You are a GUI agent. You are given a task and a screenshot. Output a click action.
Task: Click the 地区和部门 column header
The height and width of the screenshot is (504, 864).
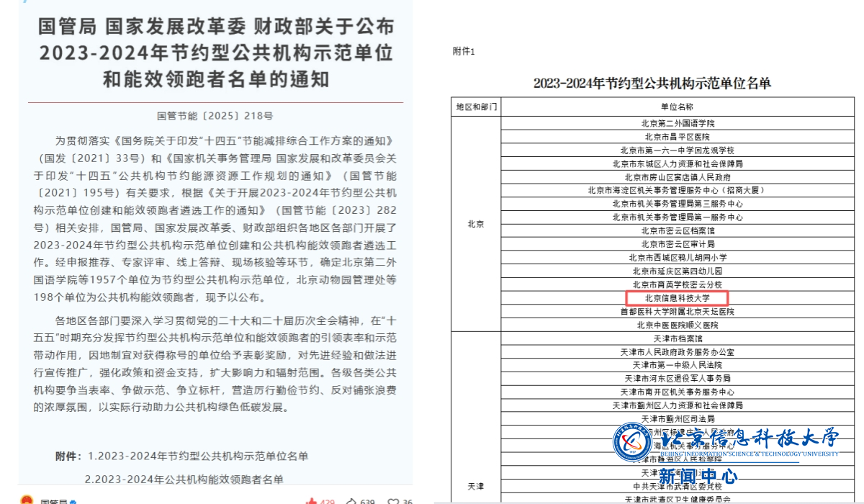476,107
